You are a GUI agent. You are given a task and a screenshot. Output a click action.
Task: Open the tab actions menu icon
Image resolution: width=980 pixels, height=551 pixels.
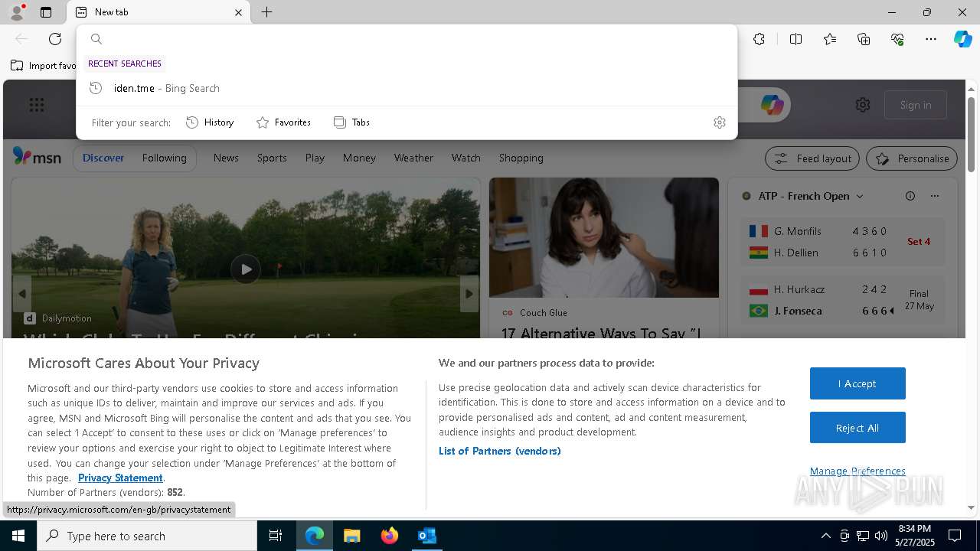46,12
